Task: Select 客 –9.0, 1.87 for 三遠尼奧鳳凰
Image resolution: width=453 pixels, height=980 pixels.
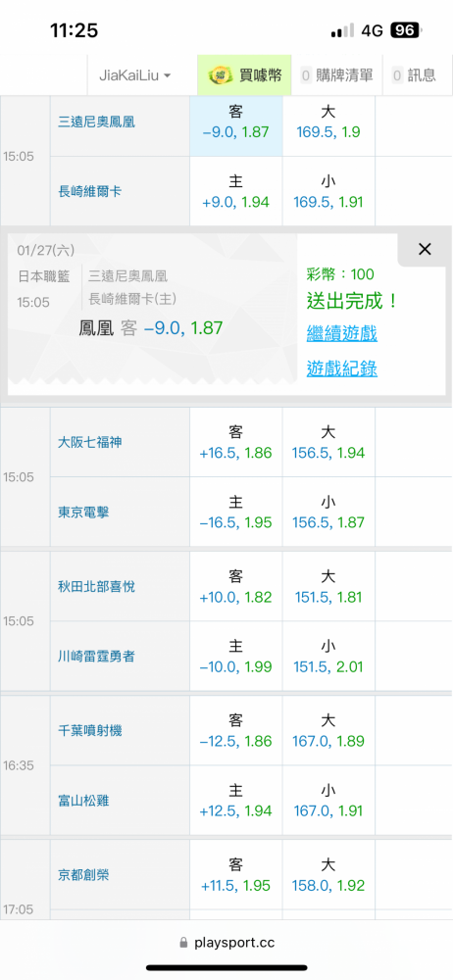Action: (x=236, y=122)
